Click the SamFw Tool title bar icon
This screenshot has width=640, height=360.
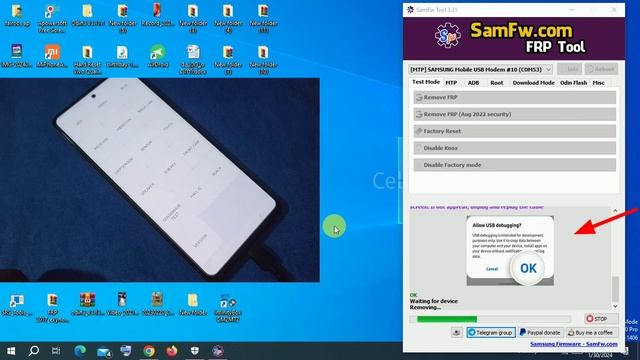[410, 9]
